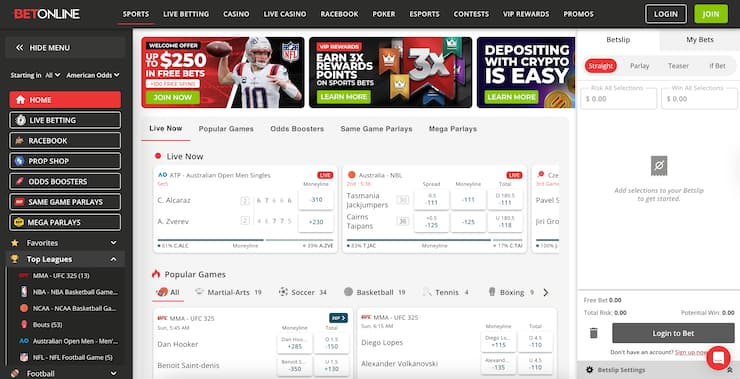740x379 pixels.
Task: Click the green Join button
Action: (x=711, y=14)
